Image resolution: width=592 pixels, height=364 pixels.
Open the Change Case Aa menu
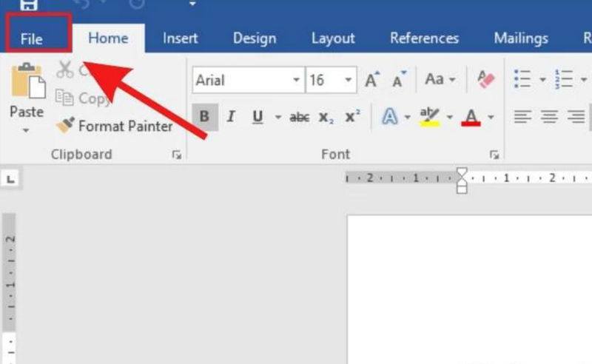pos(440,79)
